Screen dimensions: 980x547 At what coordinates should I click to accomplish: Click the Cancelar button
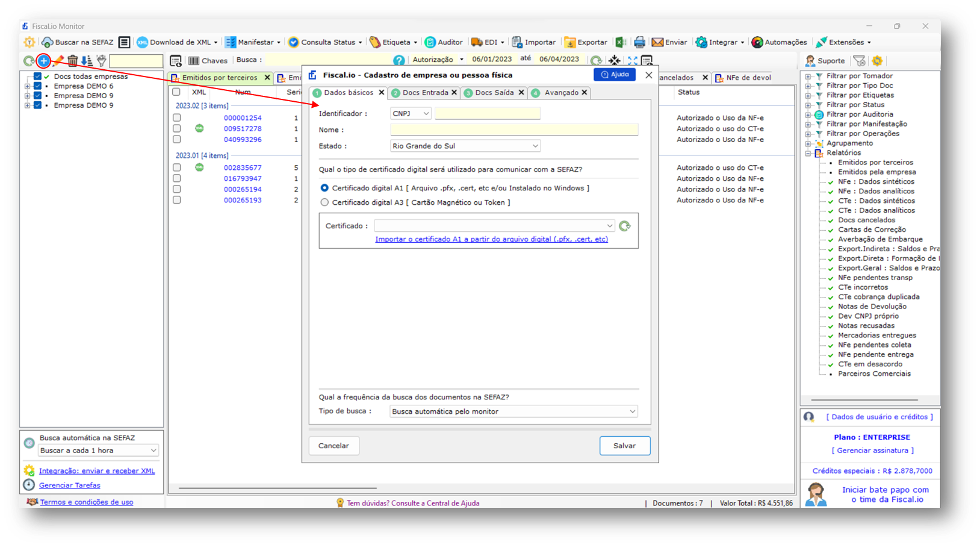[x=333, y=446]
